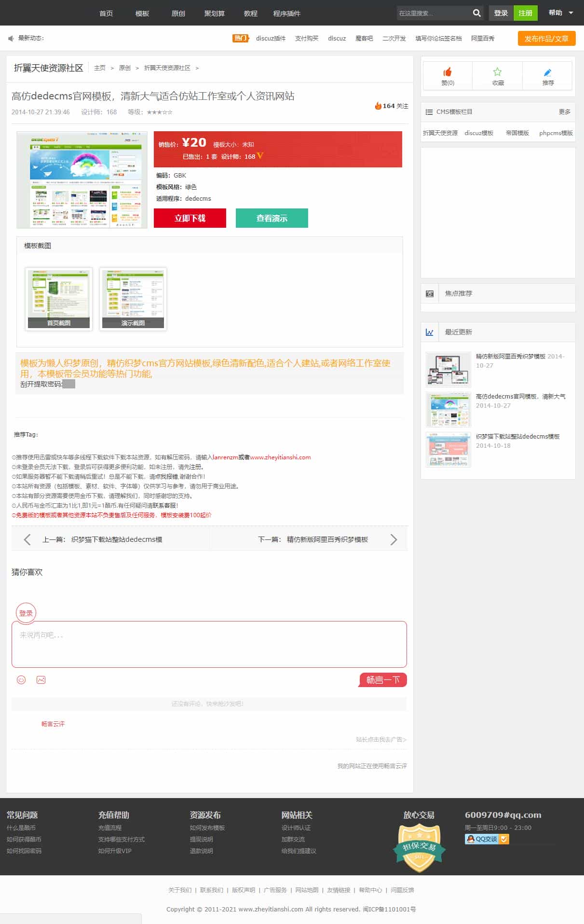
Task: Click the 二次开发 hot link
Action: coord(394,38)
